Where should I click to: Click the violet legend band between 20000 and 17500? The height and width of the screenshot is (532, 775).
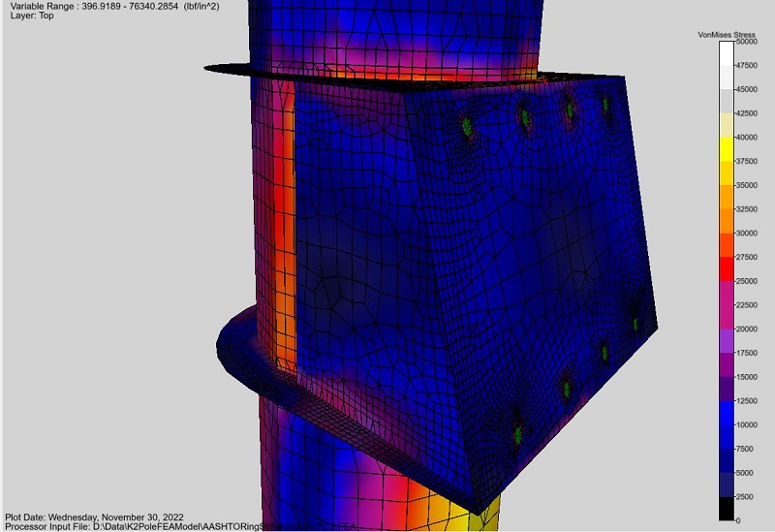(727, 341)
